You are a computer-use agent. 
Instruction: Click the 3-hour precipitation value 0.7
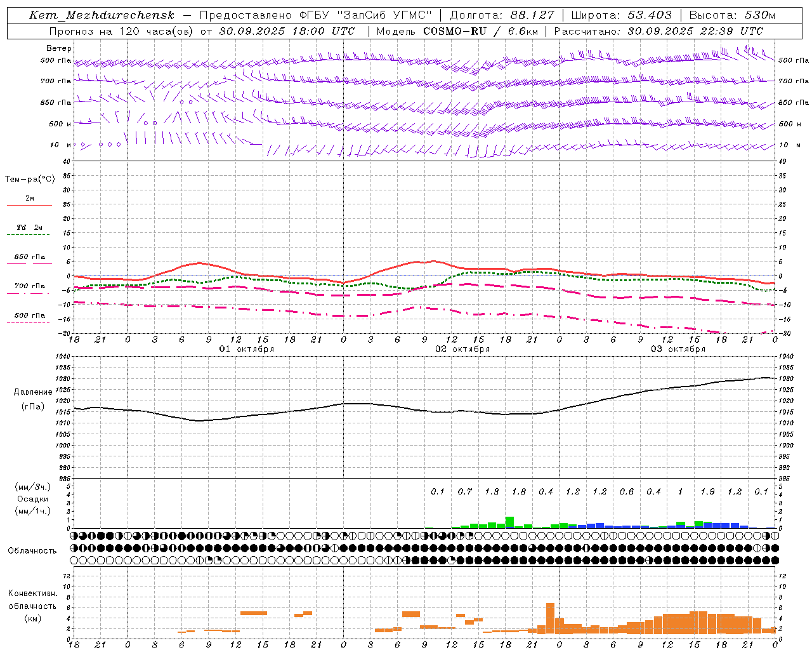[465, 491]
